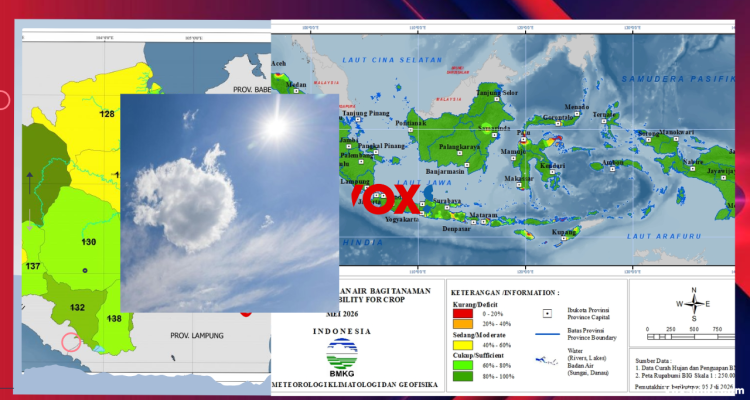Click the METEOROLOGI KLIMATOLOGI DAN GEOFISIKA text

point(354,385)
